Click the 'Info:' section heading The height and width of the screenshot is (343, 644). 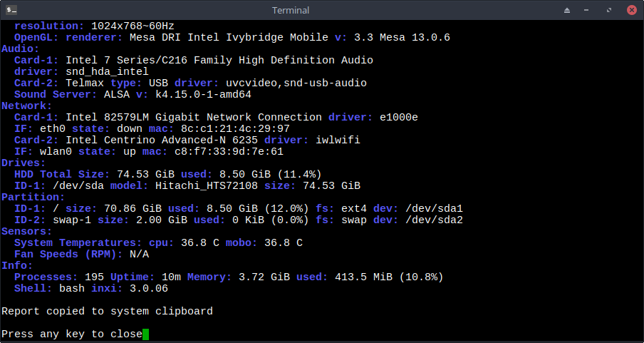click(17, 265)
